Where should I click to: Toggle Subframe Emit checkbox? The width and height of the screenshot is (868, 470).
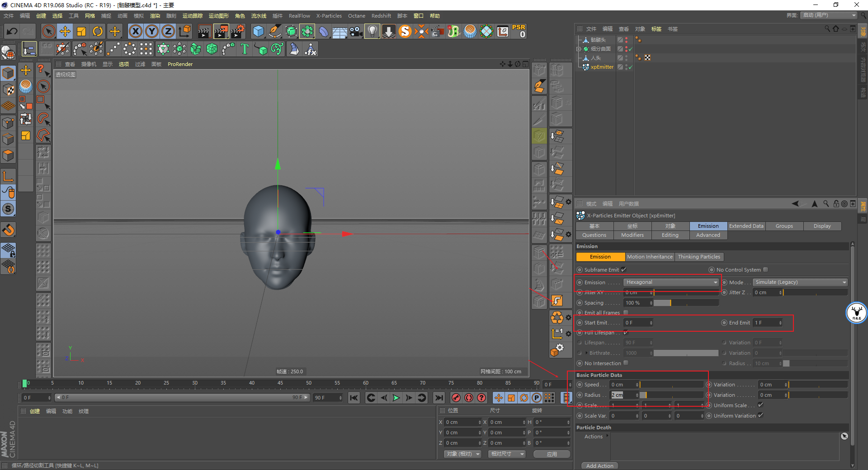tap(624, 269)
